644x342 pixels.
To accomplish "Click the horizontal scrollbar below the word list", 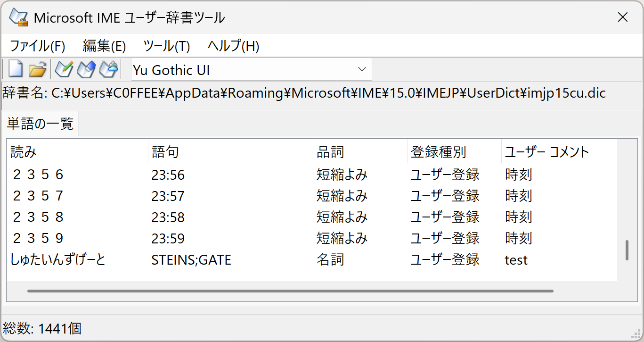I will 290,291.
